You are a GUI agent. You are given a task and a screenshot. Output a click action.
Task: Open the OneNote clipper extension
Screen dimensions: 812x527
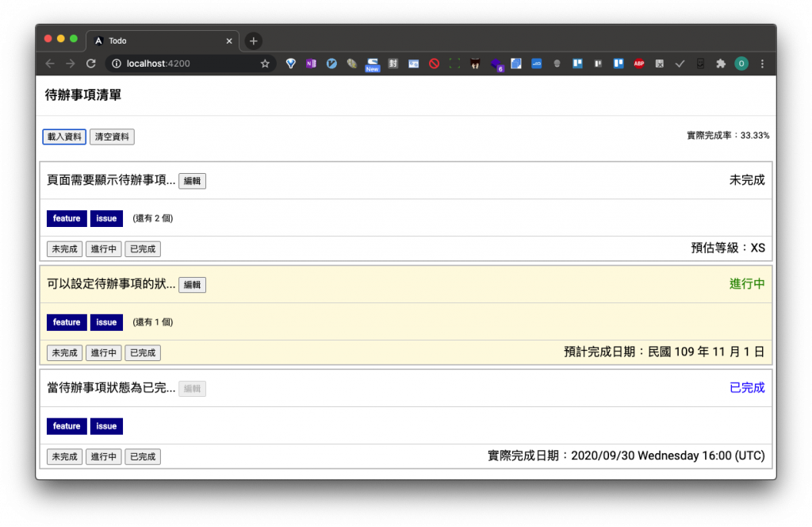pos(311,63)
